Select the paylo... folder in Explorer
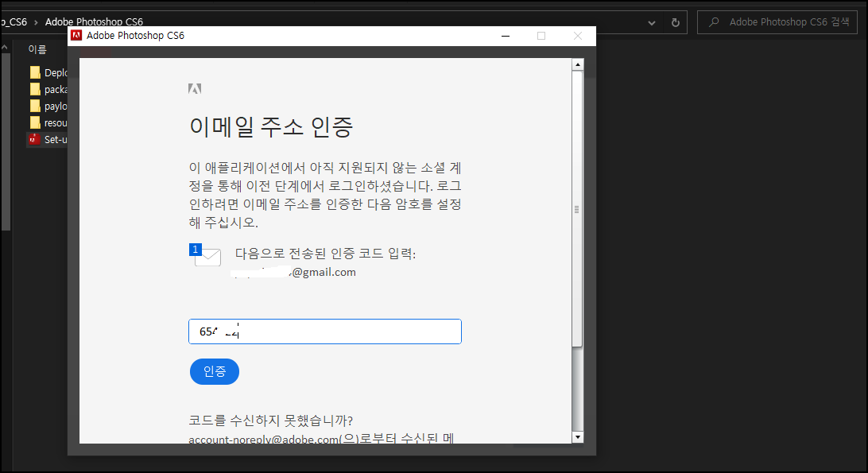Viewport: 868px width, 473px height. pyautogui.click(x=48, y=106)
